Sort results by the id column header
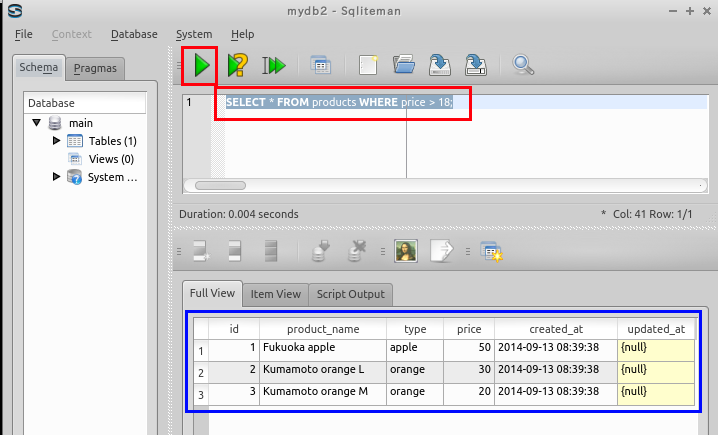Image resolution: width=718 pixels, height=435 pixels. (234, 329)
